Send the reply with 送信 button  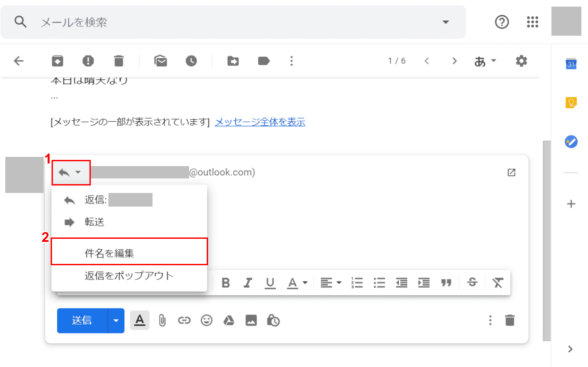pos(82,320)
